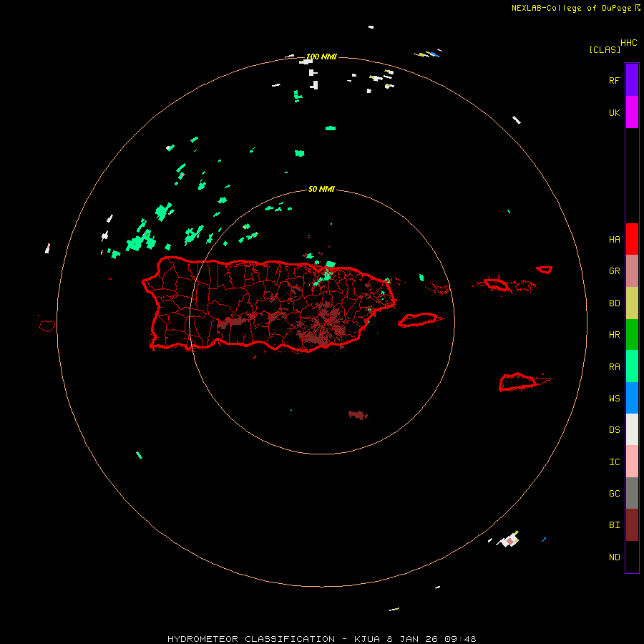
Task: Select the BD yellow legend swatch
Action: click(632, 303)
